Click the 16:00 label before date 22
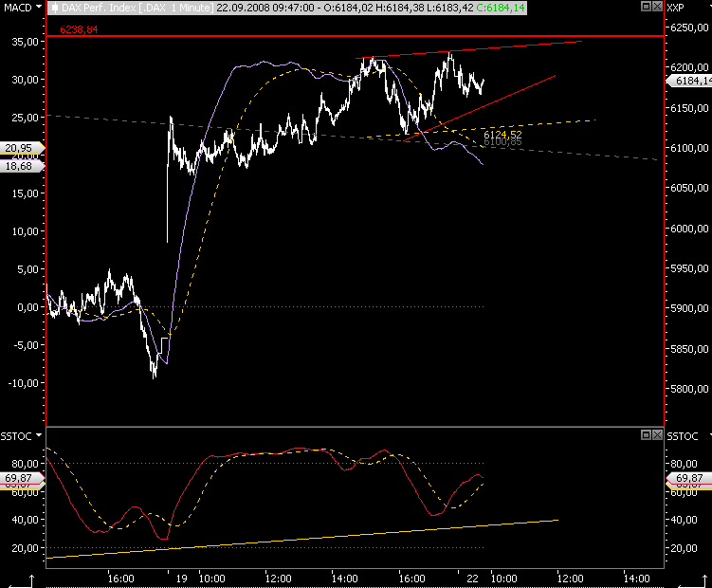712x588 pixels. coord(412,579)
